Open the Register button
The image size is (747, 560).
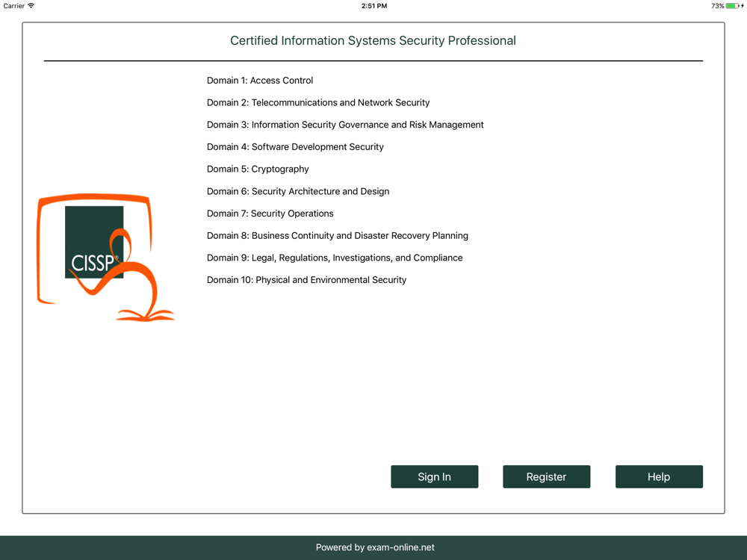coord(547,476)
